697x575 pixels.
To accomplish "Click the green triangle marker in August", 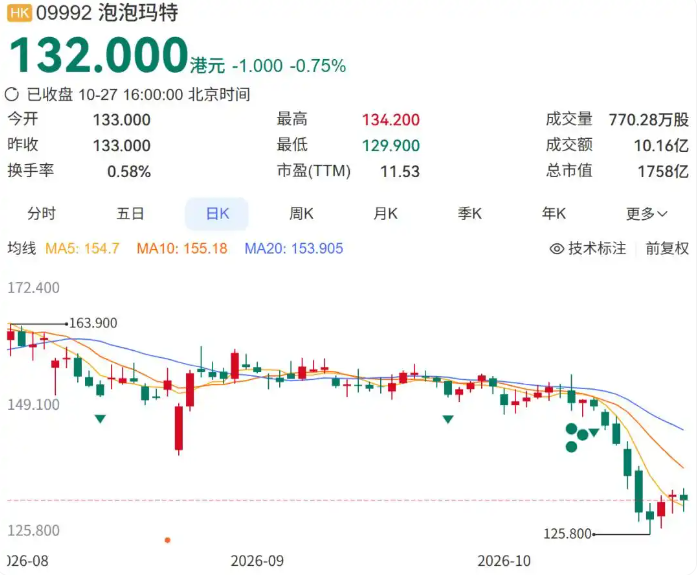I will pyautogui.click(x=100, y=419).
